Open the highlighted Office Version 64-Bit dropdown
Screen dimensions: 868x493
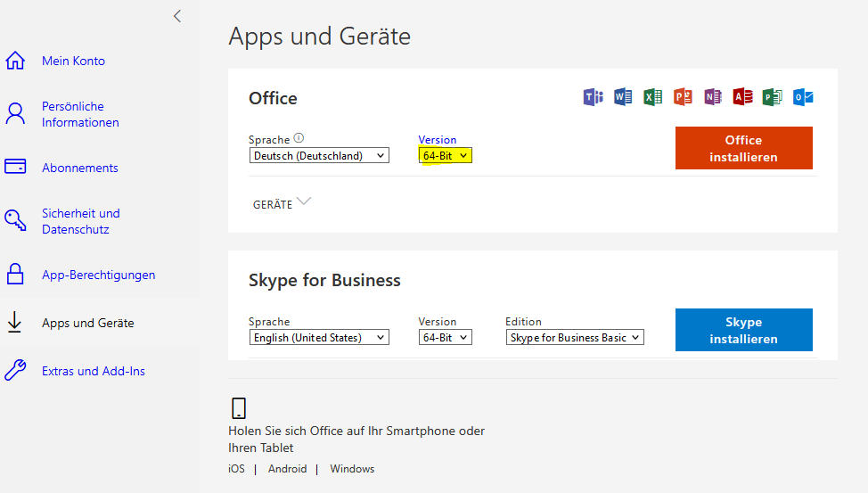pos(445,156)
